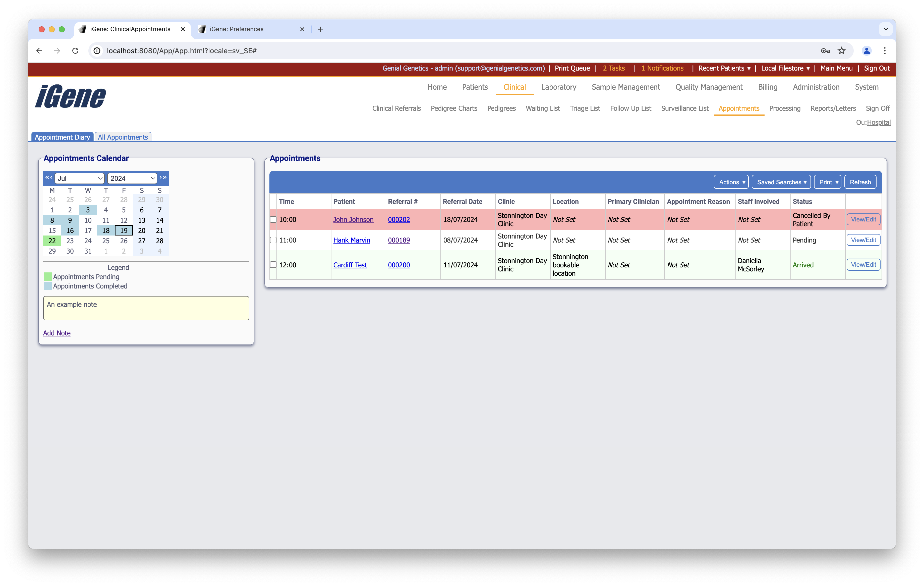Viewport: 924px width, 586px height.
Task: Click the iGene logo
Action: tap(71, 96)
